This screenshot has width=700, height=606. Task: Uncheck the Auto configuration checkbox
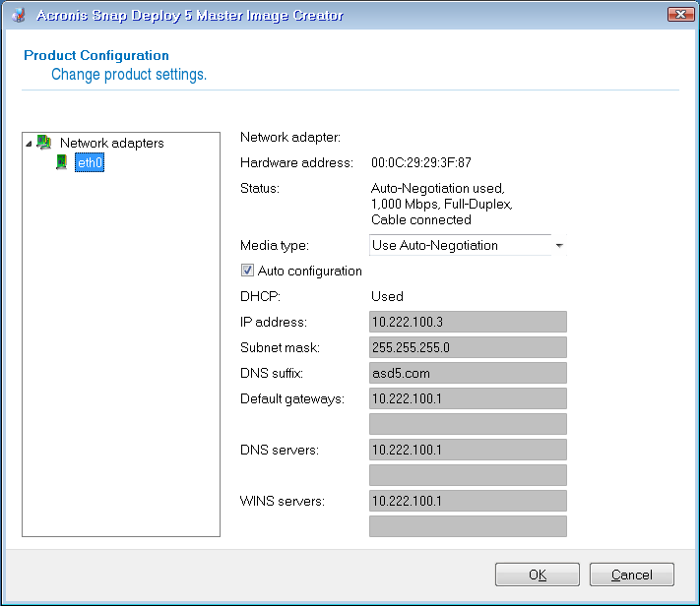(x=247, y=271)
